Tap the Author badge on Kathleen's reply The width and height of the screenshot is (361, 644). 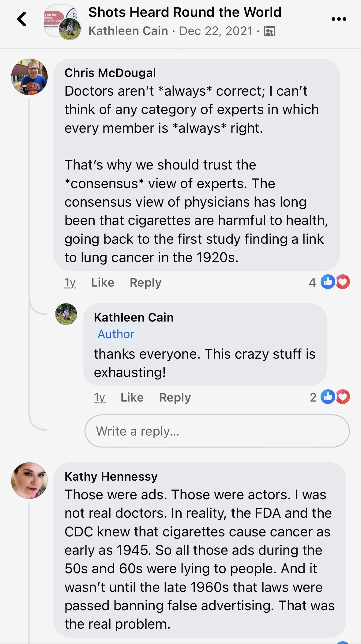coord(116,334)
